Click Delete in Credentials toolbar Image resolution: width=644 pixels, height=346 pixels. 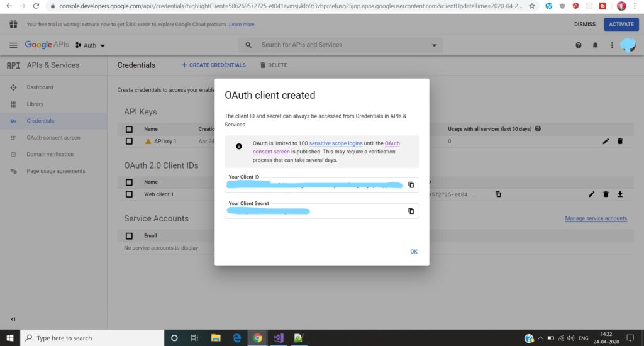point(274,65)
